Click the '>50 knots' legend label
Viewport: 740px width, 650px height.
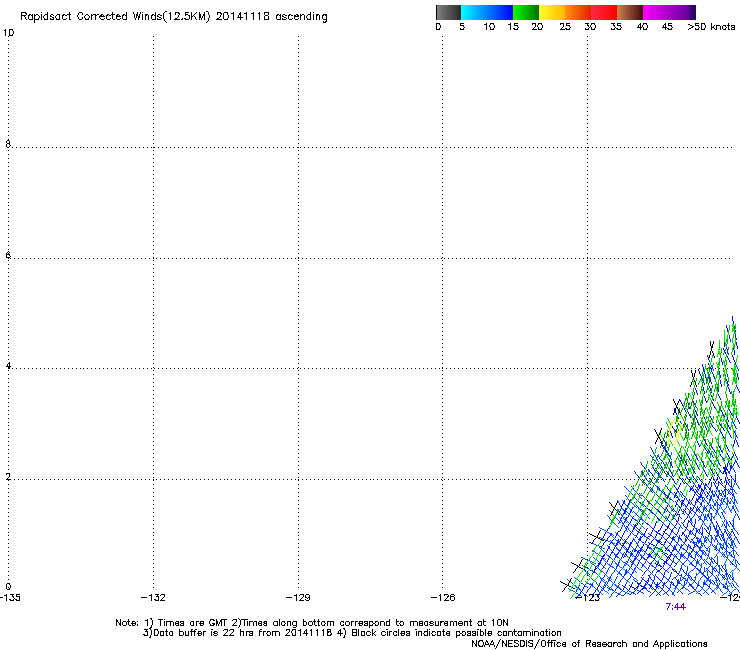(711, 27)
